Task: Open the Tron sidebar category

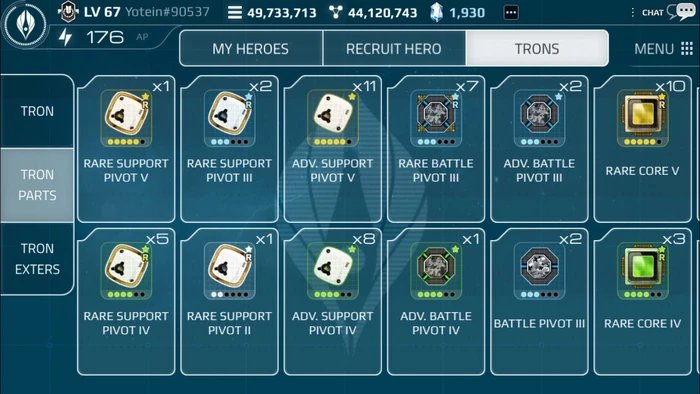Action: (37, 111)
